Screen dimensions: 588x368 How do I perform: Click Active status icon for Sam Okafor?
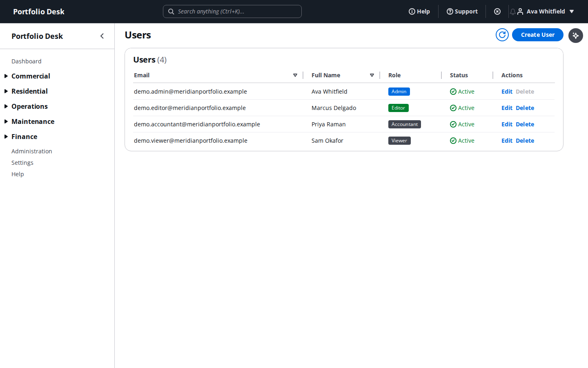[x=453, y=141]
